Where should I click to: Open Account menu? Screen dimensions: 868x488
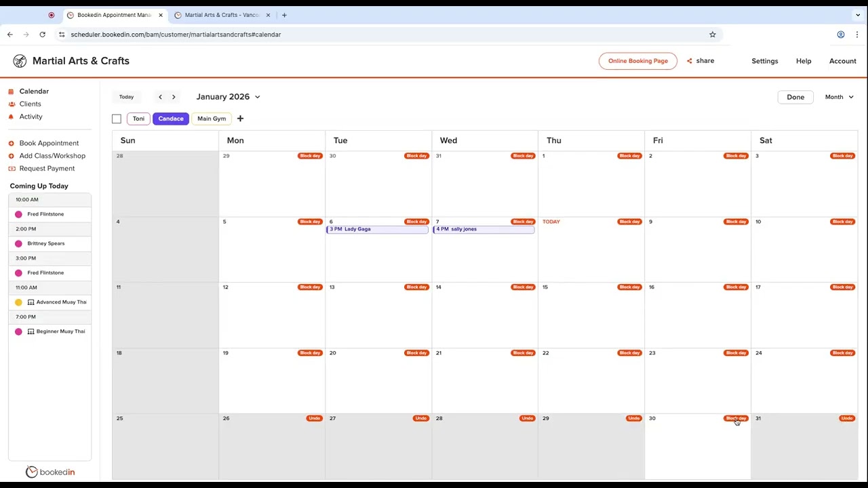[843, 61]
